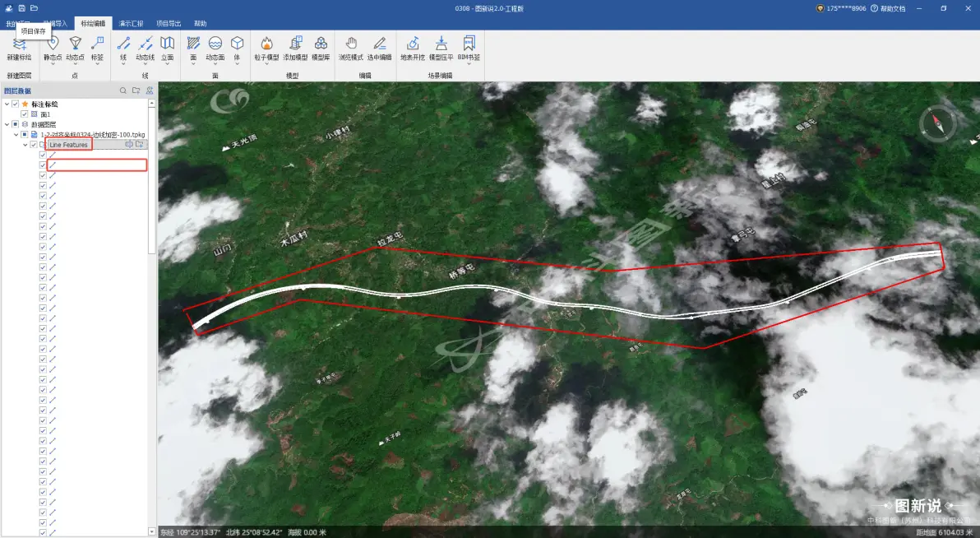Click the new folder icon in 图层数据 header
980x538 pixels.
pos(136,90)
